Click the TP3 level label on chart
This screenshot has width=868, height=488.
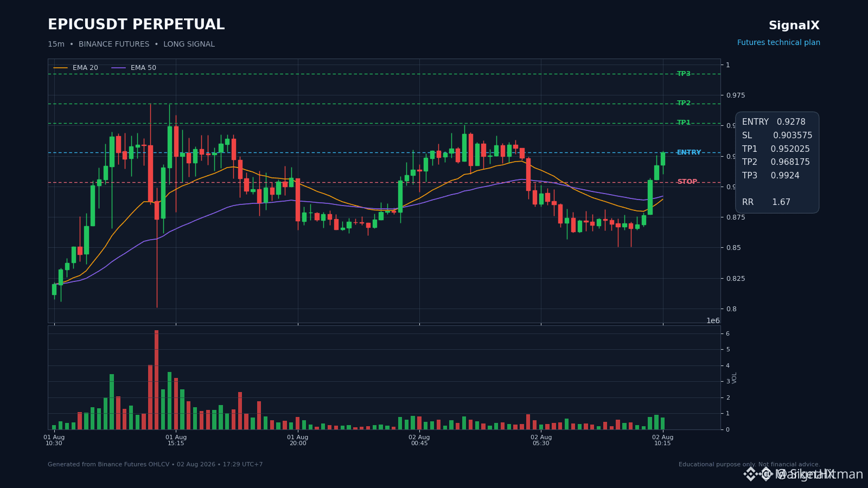click(x=684, y=74)
